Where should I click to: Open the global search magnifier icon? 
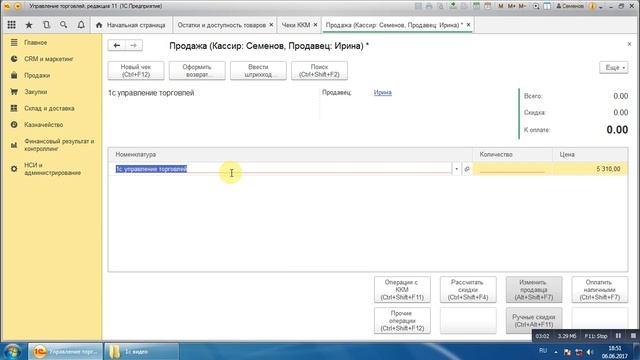[x=64, y=25]
